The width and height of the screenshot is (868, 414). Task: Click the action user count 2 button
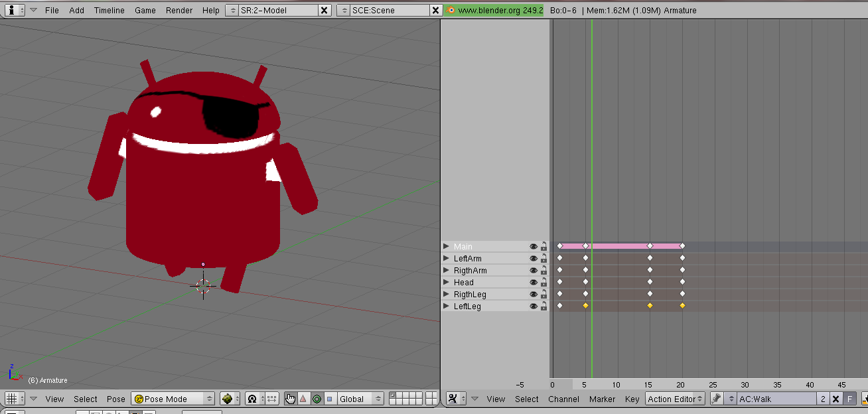coord(823,399)
